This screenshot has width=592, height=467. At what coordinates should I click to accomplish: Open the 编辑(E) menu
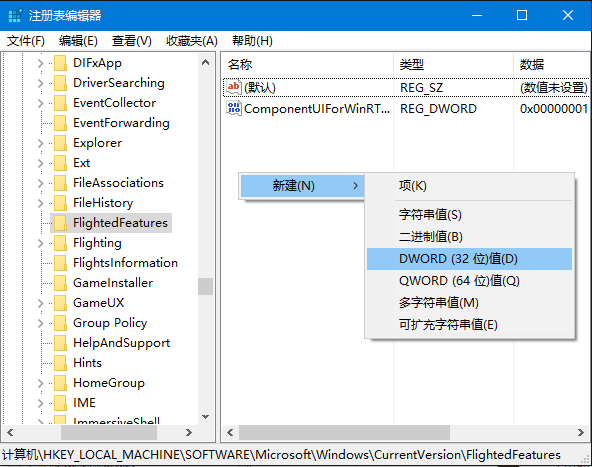click(78, 41)
